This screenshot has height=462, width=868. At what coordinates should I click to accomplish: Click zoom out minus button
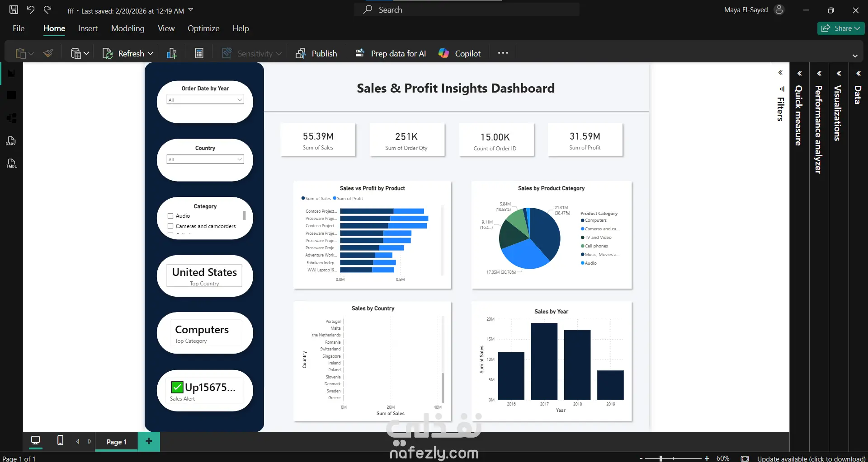641,458
